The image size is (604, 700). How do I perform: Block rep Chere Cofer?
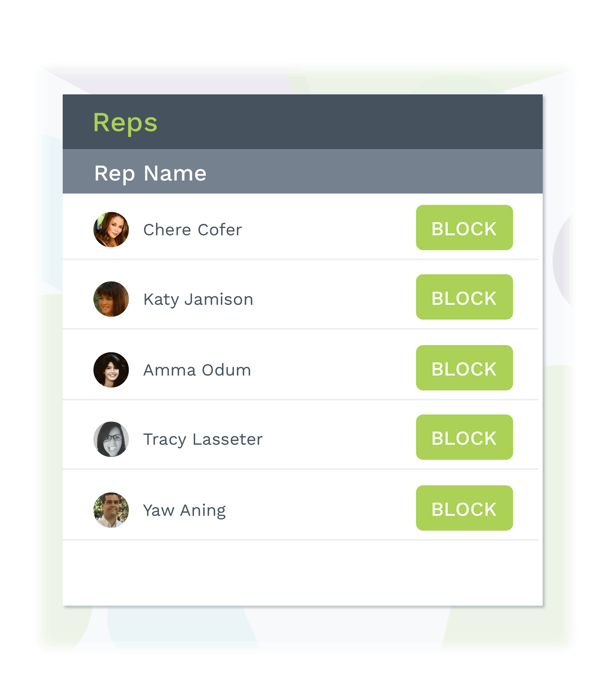pyautogui.click(x=464, y=228)
